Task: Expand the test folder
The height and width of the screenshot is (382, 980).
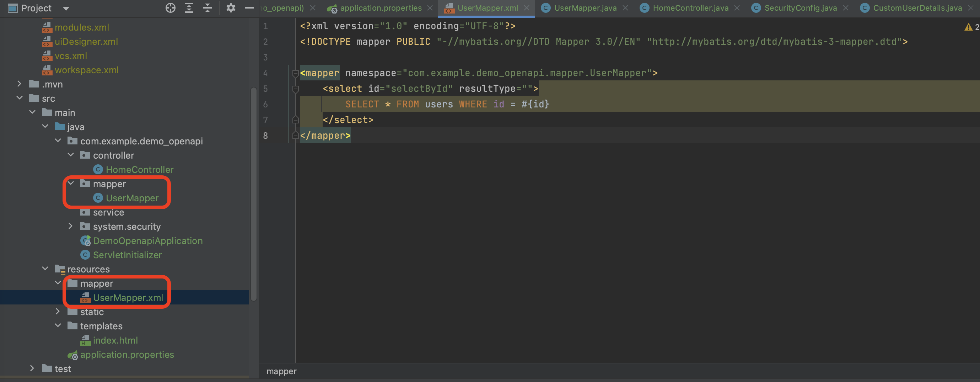Action: (x=32, y=369)
